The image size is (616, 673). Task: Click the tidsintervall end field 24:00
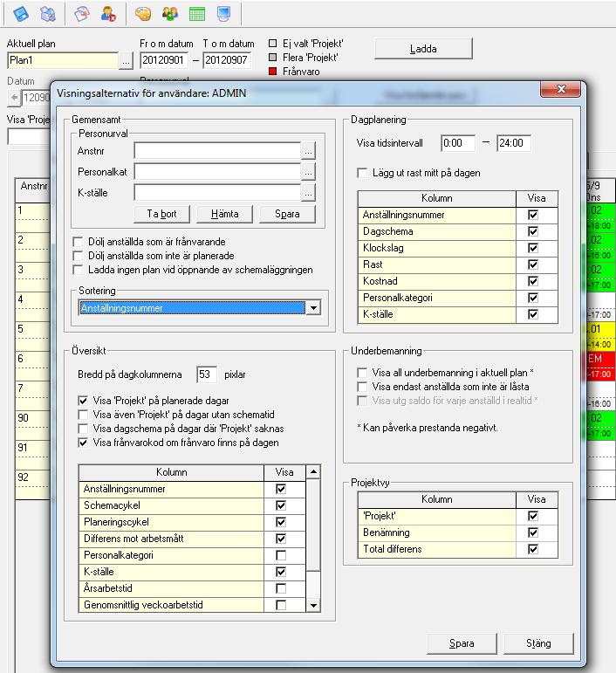tap(513, 143)
